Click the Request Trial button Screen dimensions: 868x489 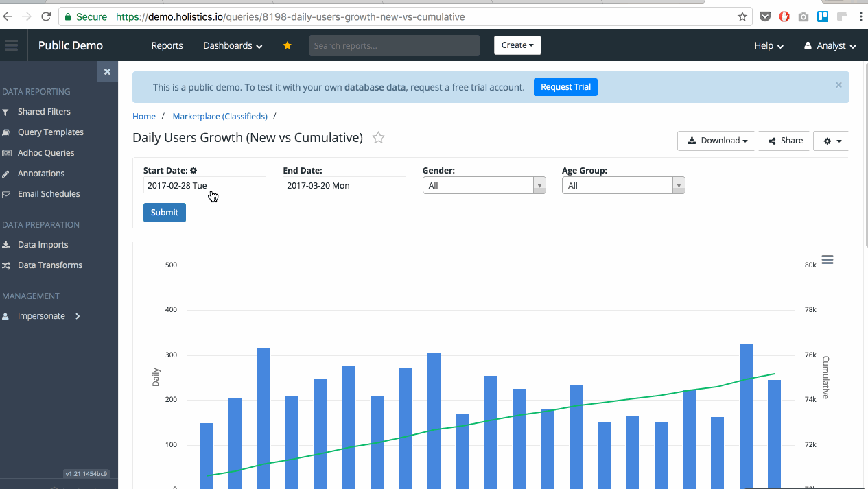565,87
